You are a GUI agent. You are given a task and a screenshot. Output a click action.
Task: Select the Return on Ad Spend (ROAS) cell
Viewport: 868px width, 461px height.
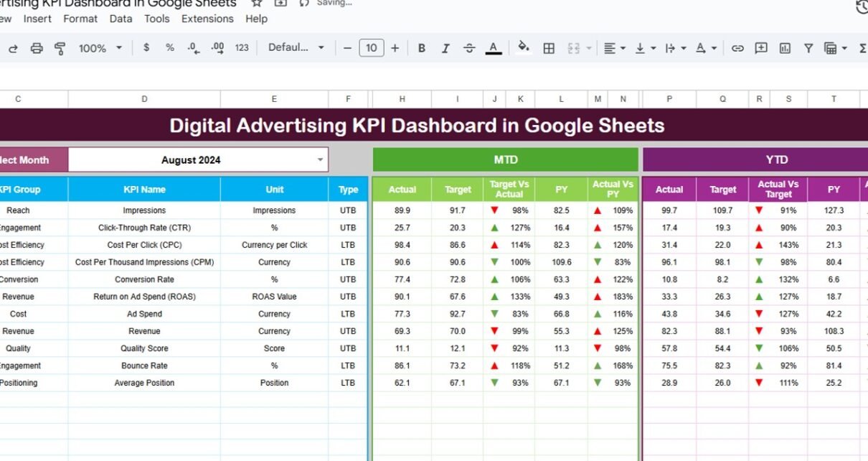click(x=144, y=297)
